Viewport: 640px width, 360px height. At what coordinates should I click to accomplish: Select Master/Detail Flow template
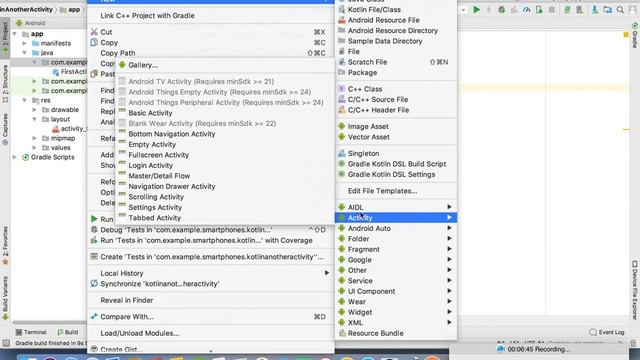(x=159, y=176)
